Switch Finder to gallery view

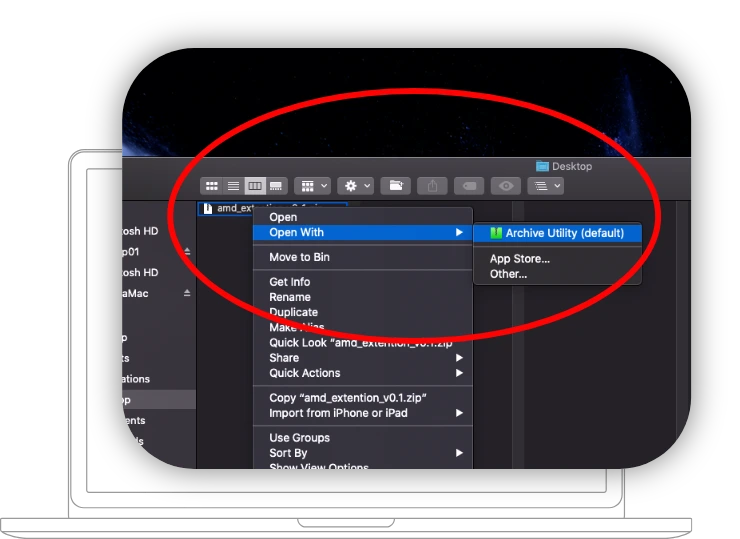(x=276, y=186)
